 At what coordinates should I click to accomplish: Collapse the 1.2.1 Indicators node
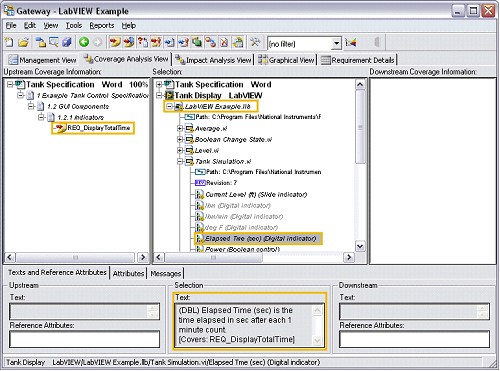tap(42, 117)
